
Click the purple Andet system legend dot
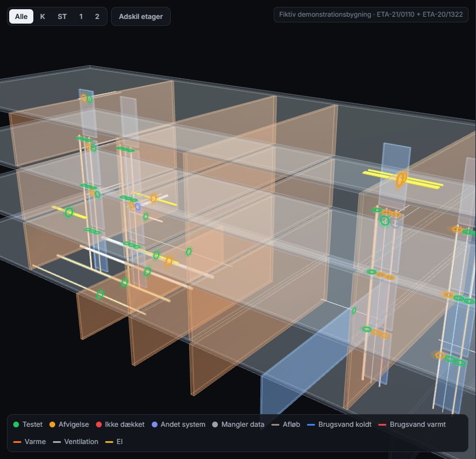[x=155, y=424]
